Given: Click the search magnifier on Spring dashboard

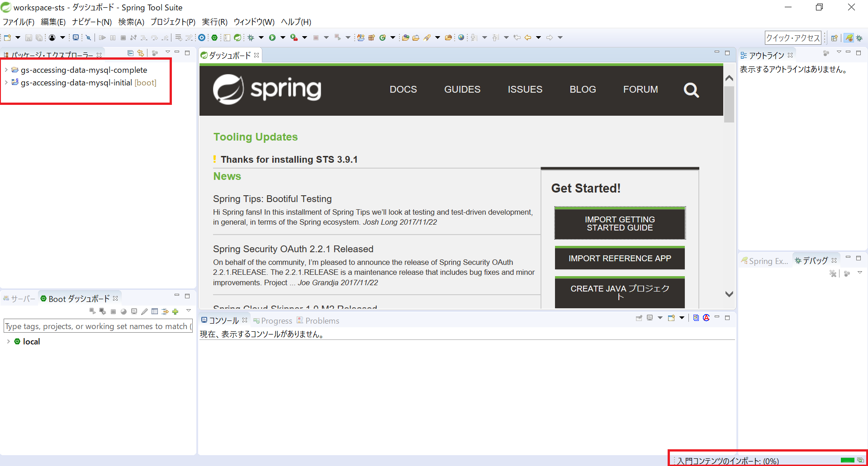Looking at the screenshot, I should coord(691,90).
